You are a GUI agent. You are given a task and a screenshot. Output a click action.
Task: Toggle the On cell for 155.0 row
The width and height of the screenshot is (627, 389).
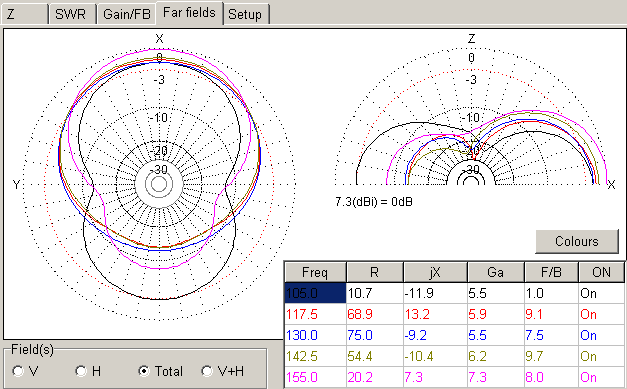pyautogui.click(x=601, y=377)
